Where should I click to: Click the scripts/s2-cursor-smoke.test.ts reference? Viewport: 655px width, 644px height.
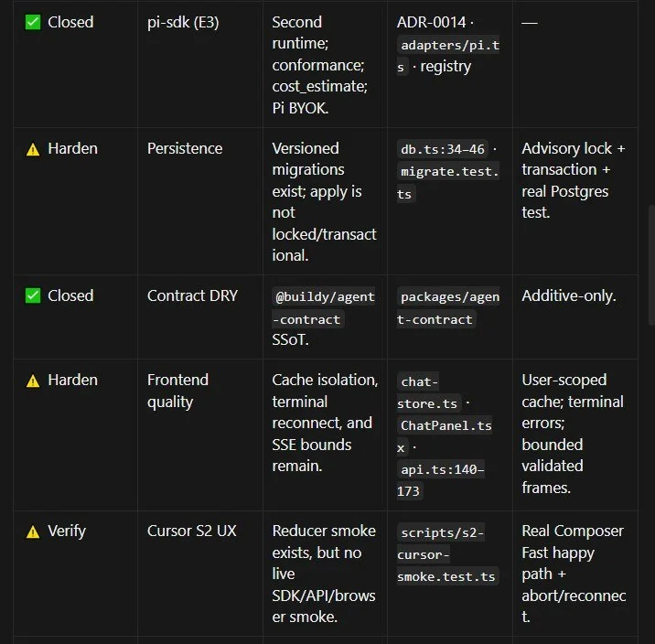pos(448,554)
